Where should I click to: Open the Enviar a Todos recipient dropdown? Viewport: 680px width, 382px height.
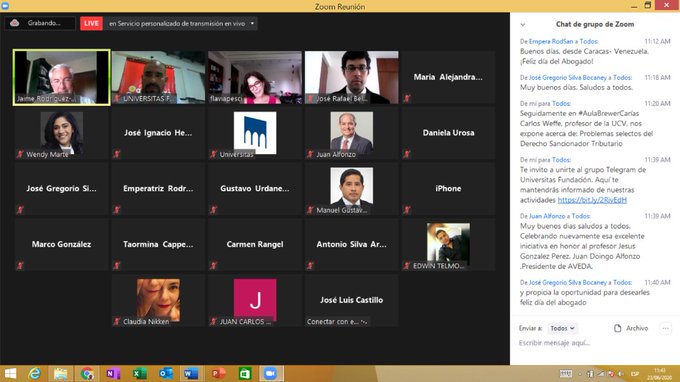point(562,328)
